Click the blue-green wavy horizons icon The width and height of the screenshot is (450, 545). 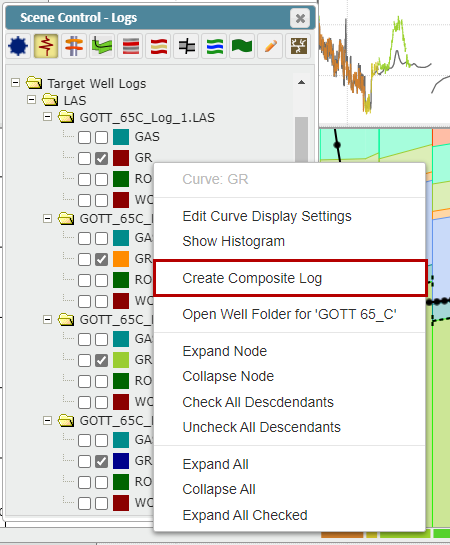pos(214,46)
